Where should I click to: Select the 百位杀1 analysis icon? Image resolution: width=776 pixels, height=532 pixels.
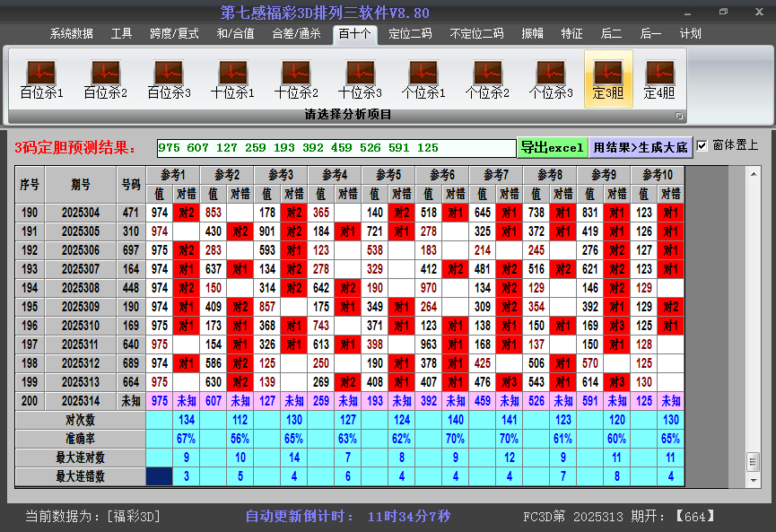pos(39,79)
